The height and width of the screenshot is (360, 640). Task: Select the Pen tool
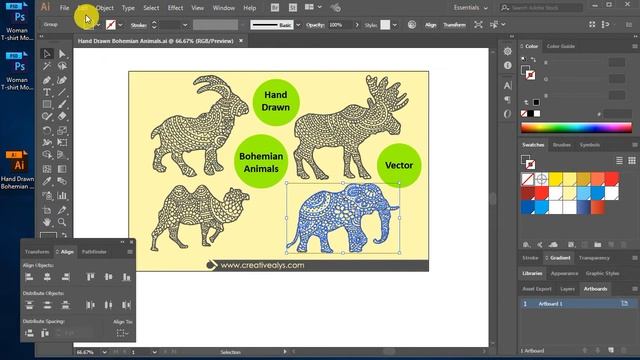pyautogui.click(x=47, y=80)
